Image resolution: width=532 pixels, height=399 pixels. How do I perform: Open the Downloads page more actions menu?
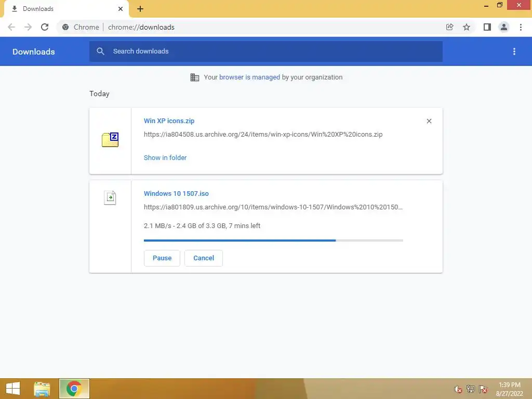514,51
